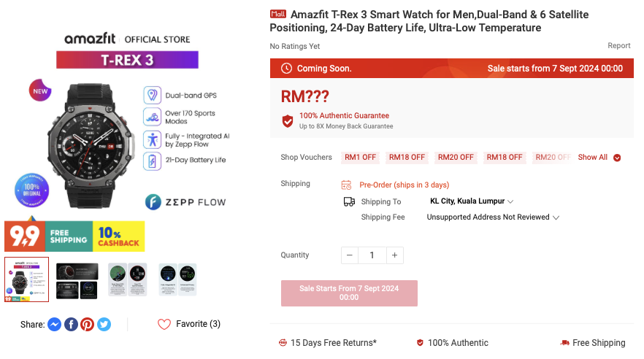
Task: Expand the Show All vouchers arrow
Action: tap(617, 158)
